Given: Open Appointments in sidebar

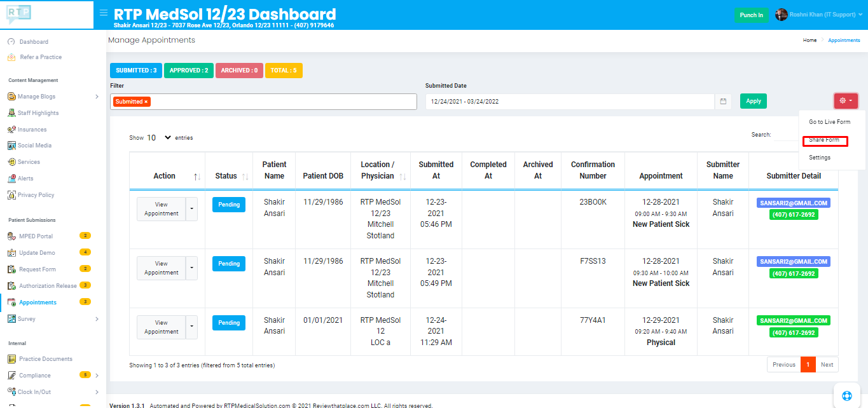Looking at the screenshot, I should pyautogui.click(x=38, y=303).
